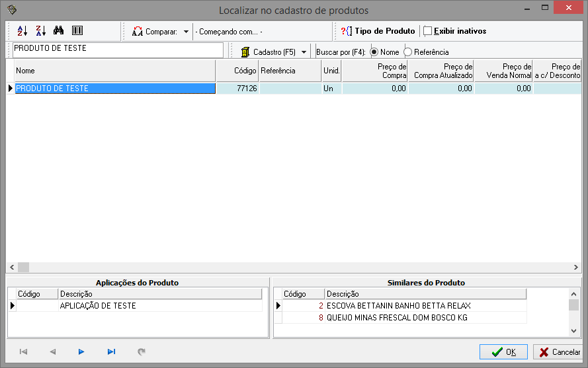Expand the Cadastro (F5) dropdown arrow
The image size is (588, 368).
(x=304, y=52)
